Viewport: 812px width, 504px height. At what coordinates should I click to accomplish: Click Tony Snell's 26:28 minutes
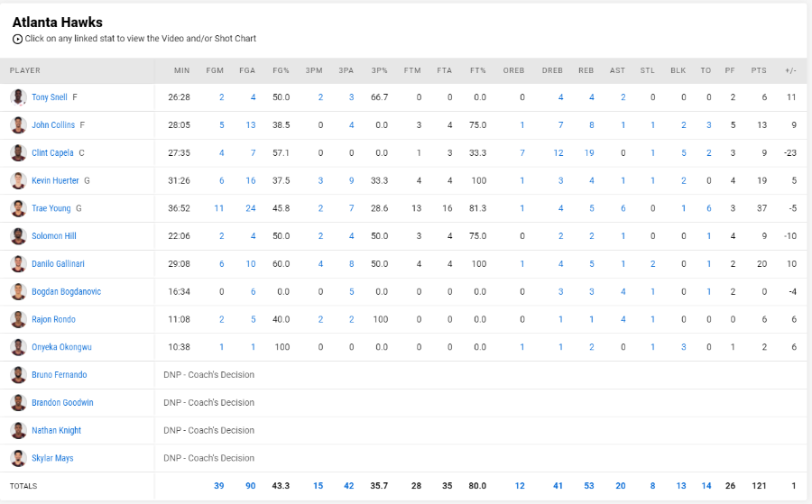click(x=180, y=97)
